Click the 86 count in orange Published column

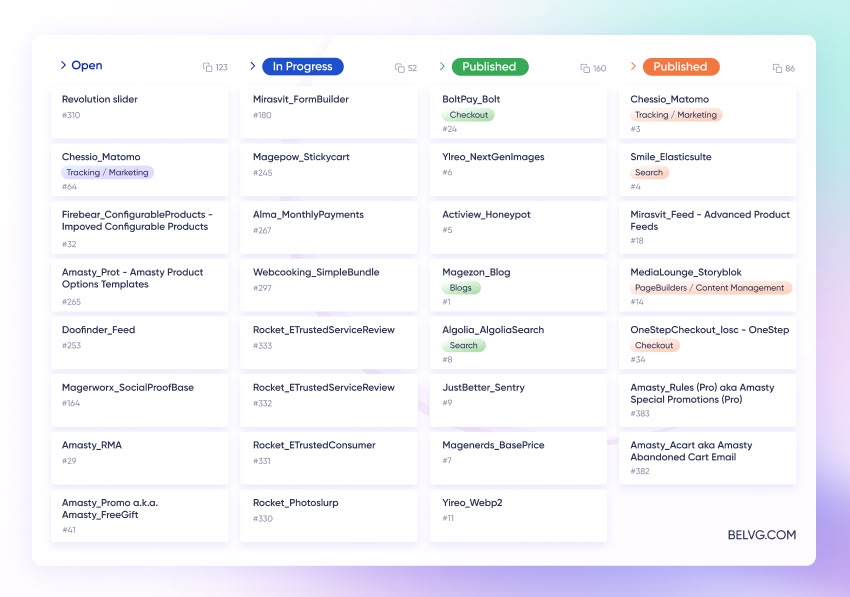click(790, 68)
